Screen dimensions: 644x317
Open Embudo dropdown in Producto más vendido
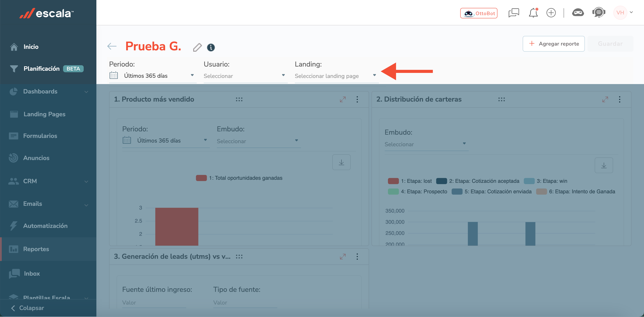point(258,141)
